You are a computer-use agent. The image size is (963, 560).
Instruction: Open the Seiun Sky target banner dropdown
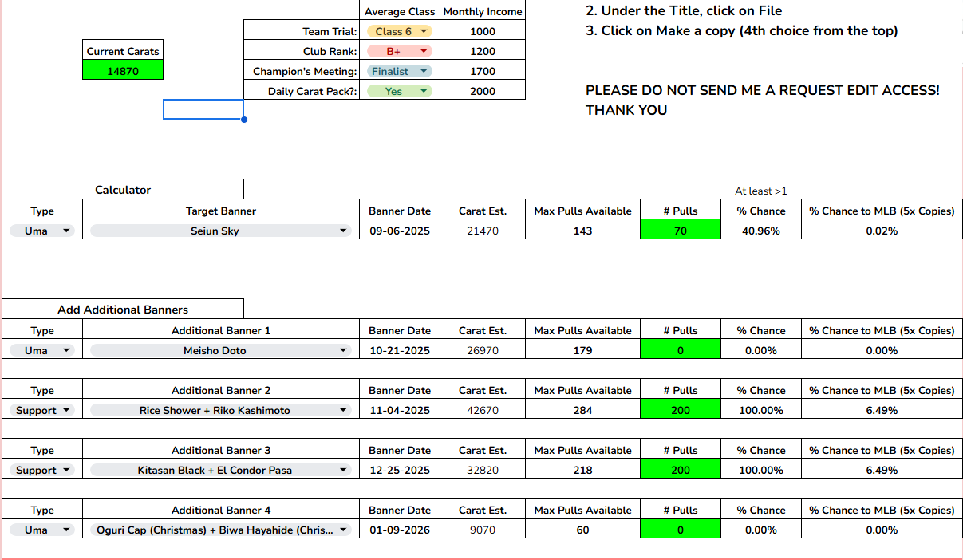pos(221,231)
